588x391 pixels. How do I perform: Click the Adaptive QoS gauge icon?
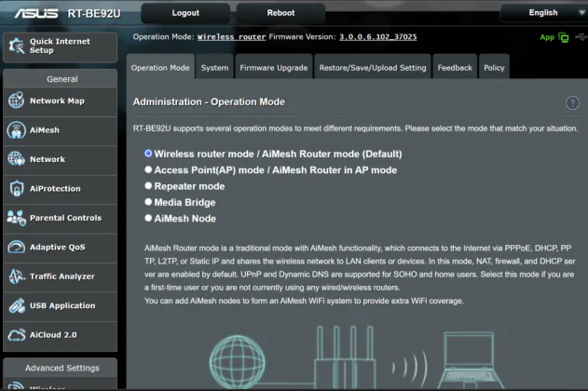pos(16,248)
